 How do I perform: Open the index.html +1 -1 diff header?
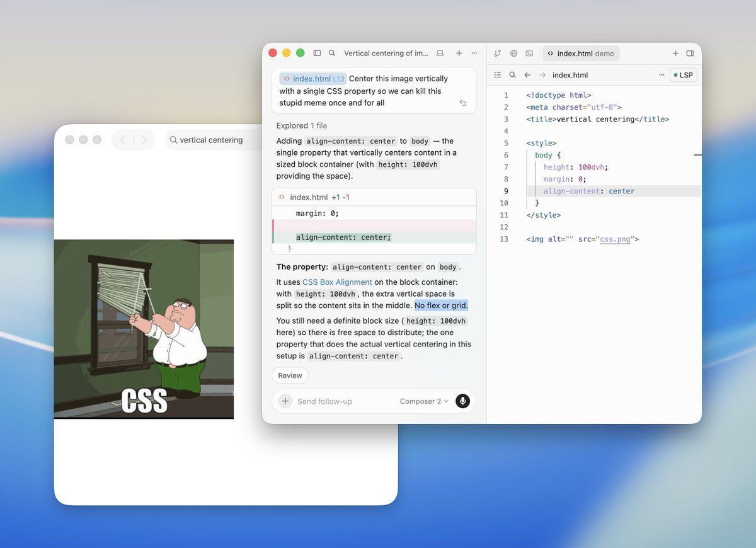[x=374, y=197]
